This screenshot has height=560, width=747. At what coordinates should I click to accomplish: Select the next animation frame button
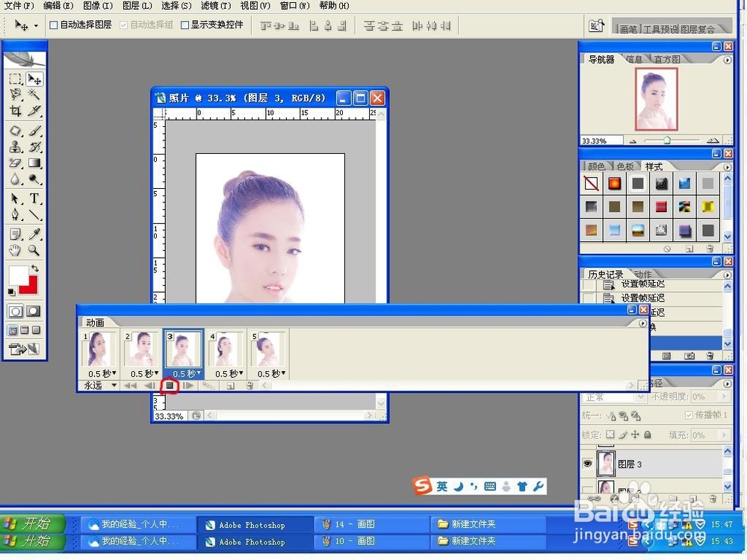click(x=189, y=385)
